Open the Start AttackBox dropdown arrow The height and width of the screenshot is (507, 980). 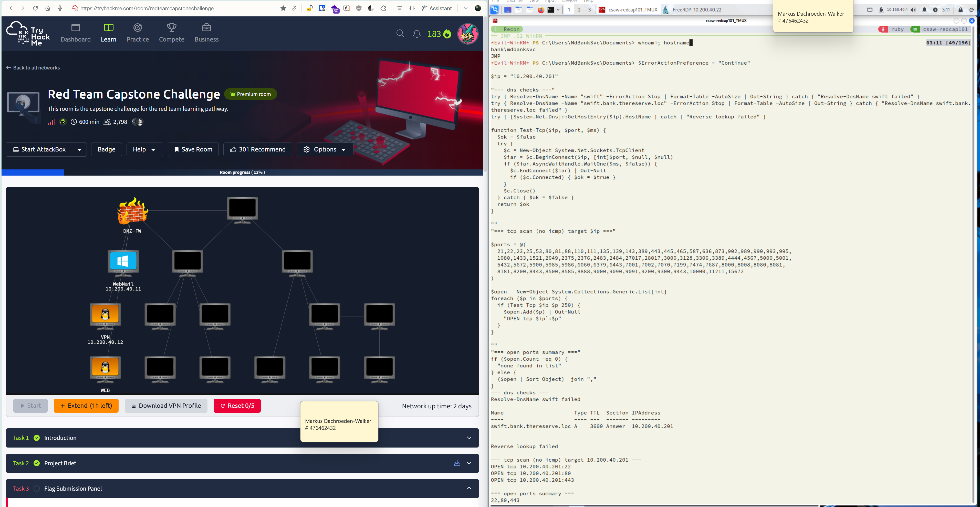click(79, 150)
